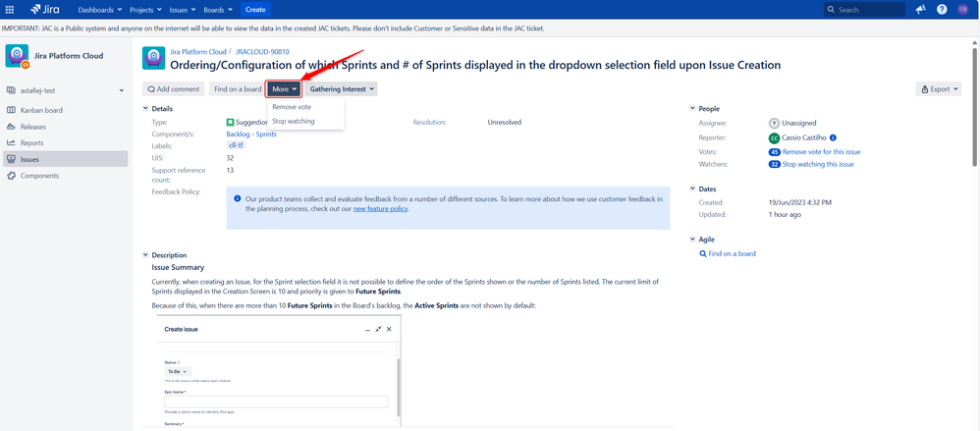Image resolution: width=980 pixels, height=431 pixels.
Task: Toggle the More dropdown button
Action: [285, 89]
